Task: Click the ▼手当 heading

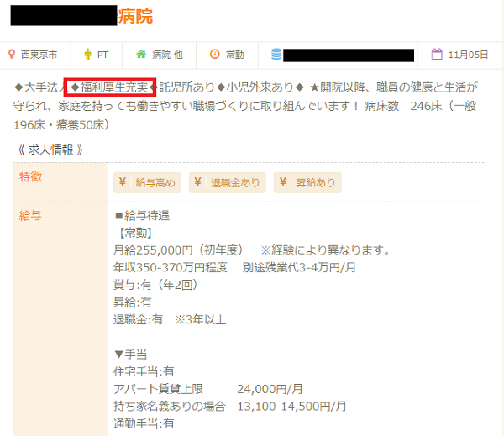Action: point(130,355)
